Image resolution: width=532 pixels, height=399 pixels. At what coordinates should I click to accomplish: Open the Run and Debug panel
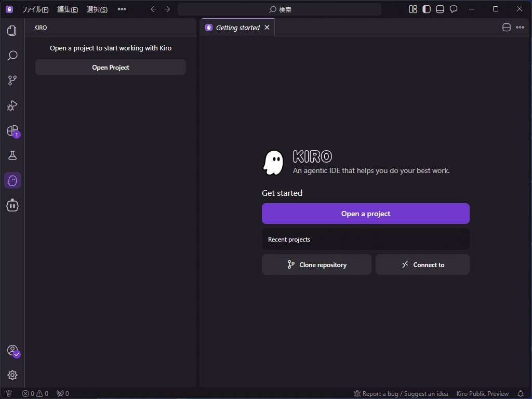pos(12,105)
